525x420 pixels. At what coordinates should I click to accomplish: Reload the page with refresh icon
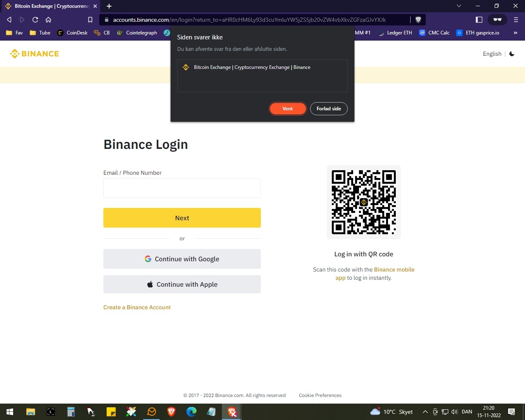pyautogui.click(x=35, y=20)
